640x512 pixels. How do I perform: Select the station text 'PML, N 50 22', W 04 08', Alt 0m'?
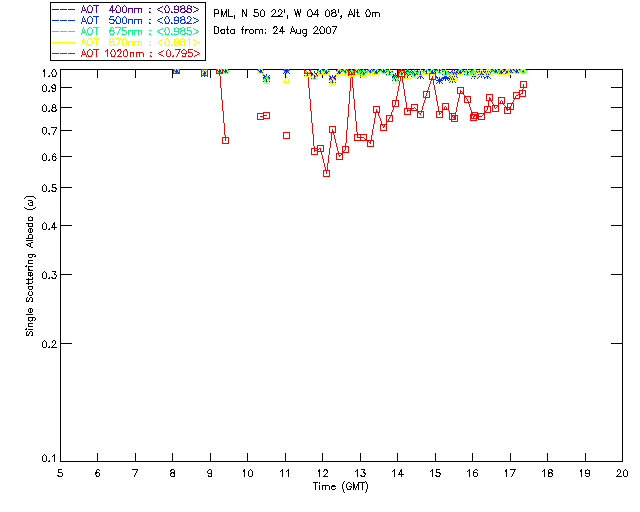(x=297, y=13)
